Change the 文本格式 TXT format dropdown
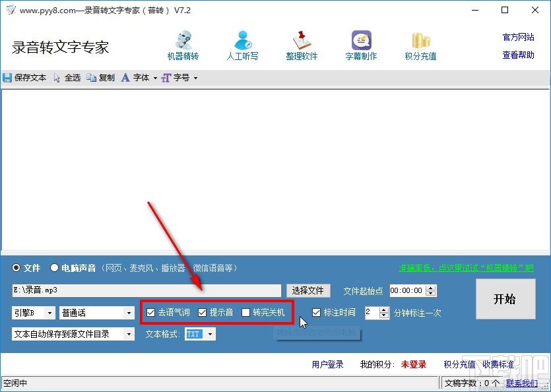The image size is (551, 392). pyautogui.click(x=211, y=334)
